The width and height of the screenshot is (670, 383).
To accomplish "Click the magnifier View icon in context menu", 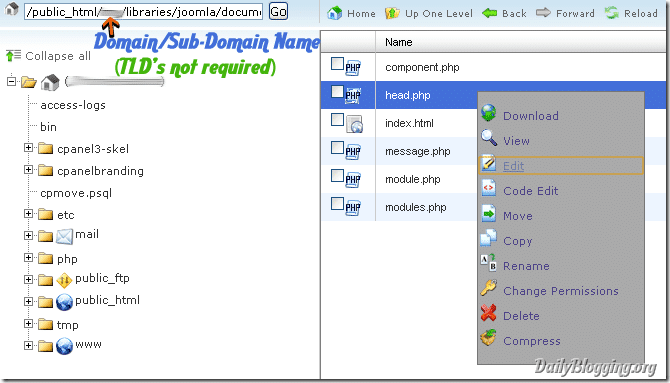I will [x=489, y=138].
